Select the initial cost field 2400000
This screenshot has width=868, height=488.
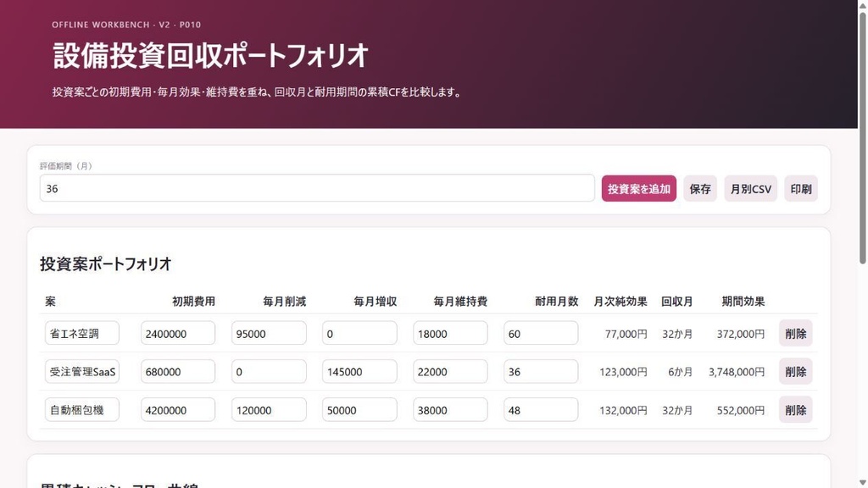click(x=178, y=334)
